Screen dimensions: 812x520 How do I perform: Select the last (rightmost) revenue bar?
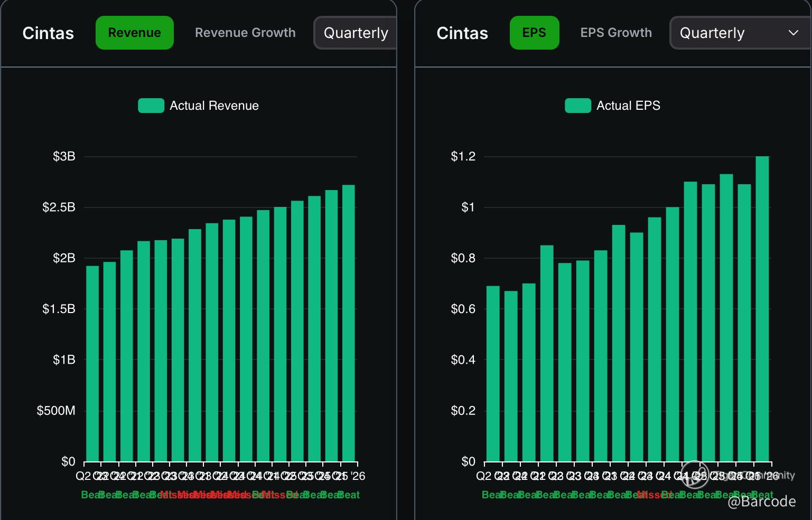(349, 323)
